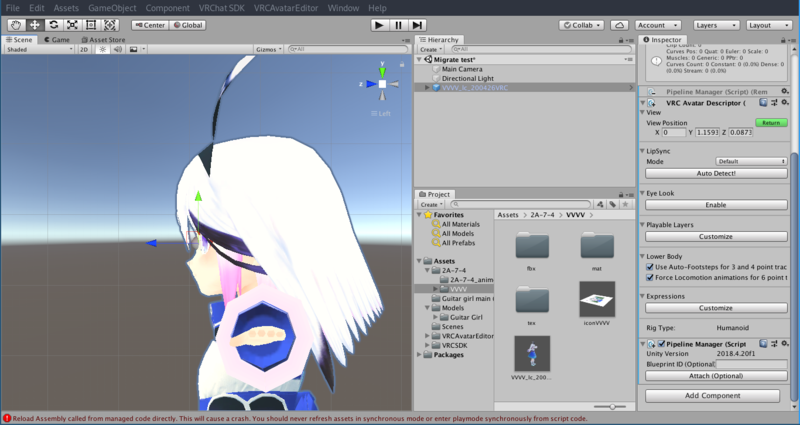
Task: Click Attach (Optional) button
Action: pyautogui.click(x=716, y=376)
